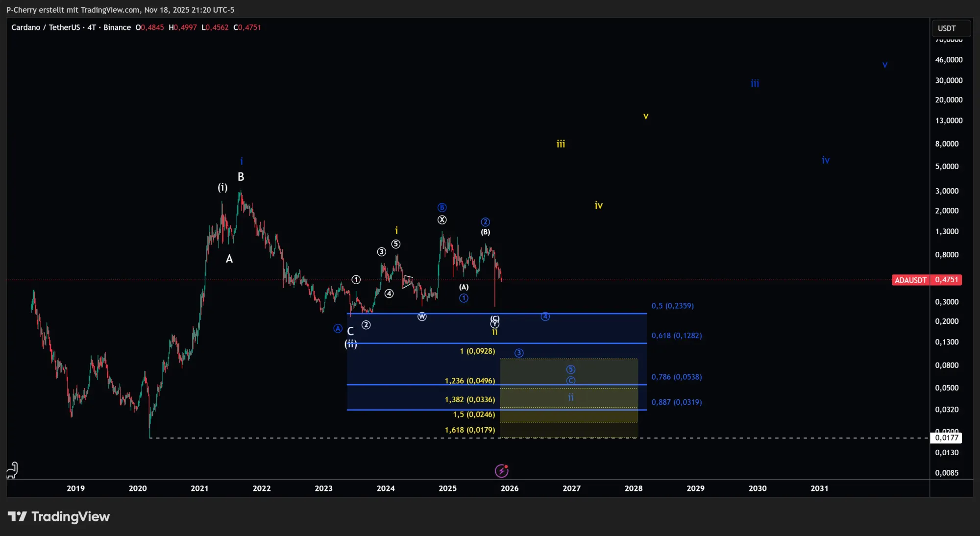Image resolution: width=980 pixels, height=536 pixels.
Task: Select the red ADAUSDT price label on the axis
Action: pos(910,280)
